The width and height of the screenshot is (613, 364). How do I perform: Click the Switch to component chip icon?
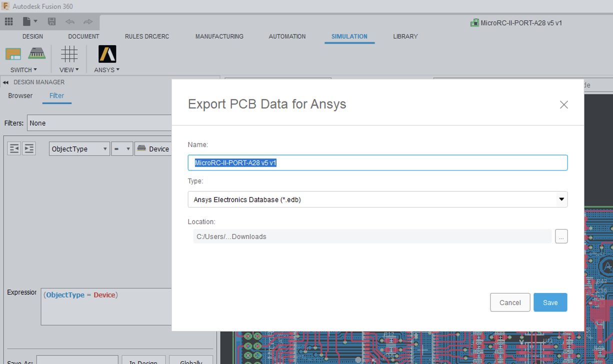[x=36, y=52]
